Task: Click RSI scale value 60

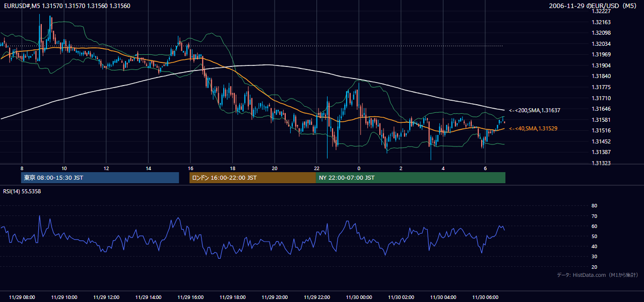Action: pos(594,226)
